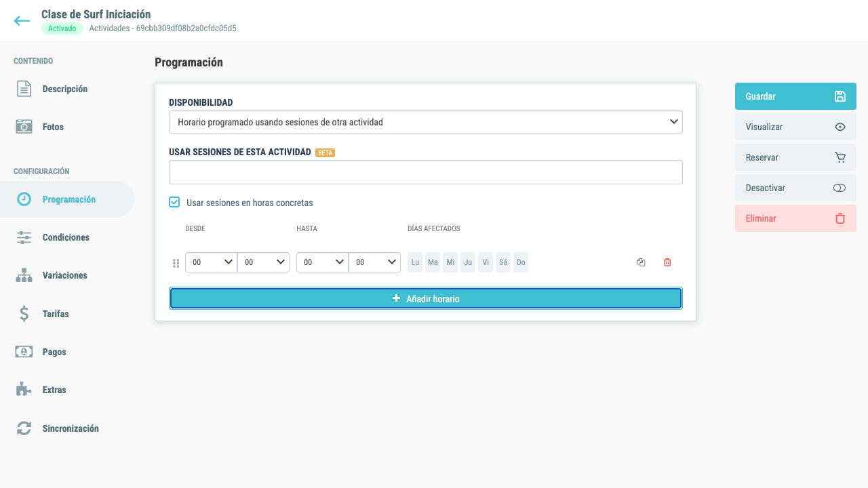This screenshot has width=868, height=488.
Task: Toggle the Sá day button
Action: (503, 262)
